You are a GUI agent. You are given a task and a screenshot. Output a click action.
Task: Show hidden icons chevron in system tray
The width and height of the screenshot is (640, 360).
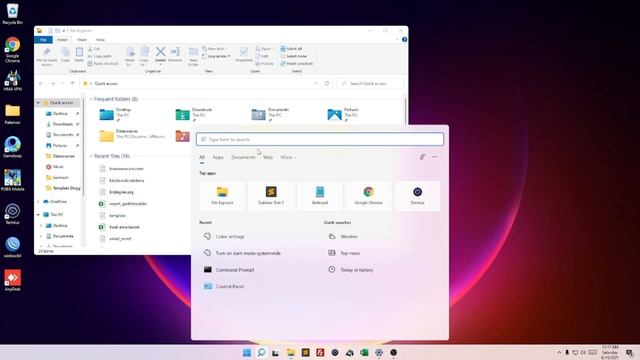(x=559, y=353)
